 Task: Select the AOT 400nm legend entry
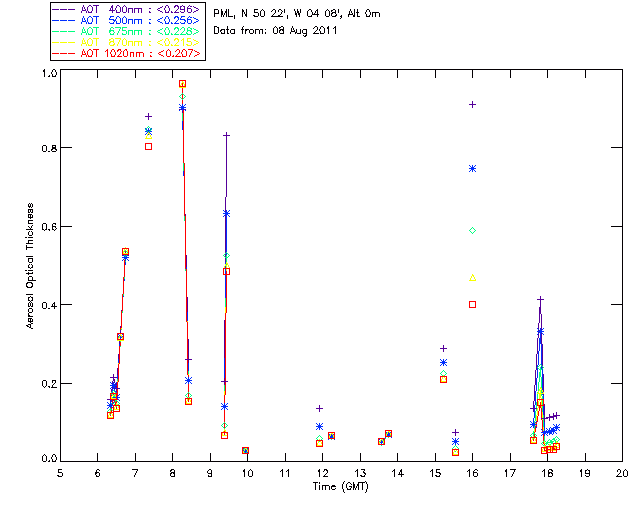tap(127, 9)
